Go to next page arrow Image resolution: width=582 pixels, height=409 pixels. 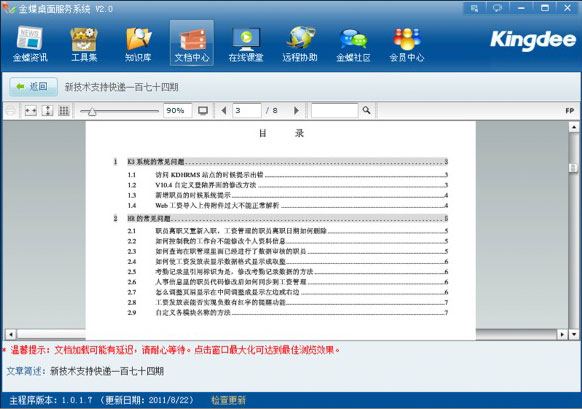click(x=296, y=111)
